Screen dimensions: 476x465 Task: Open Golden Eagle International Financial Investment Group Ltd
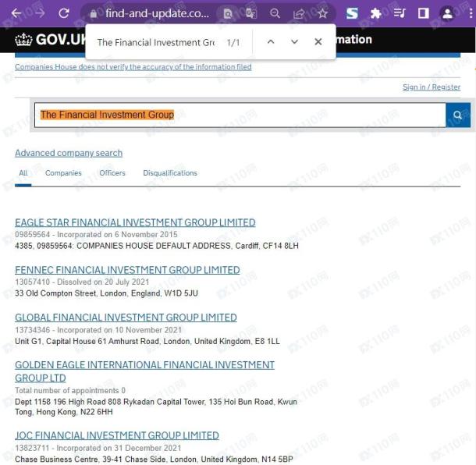click(x=144, y=371)
